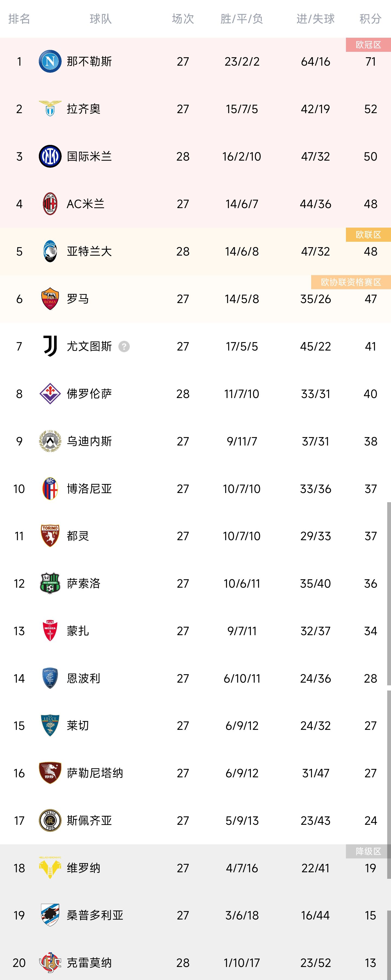Click the Fiorentina purple lily badge
This screenshot has width=391, height=980.
coord(50,394)
